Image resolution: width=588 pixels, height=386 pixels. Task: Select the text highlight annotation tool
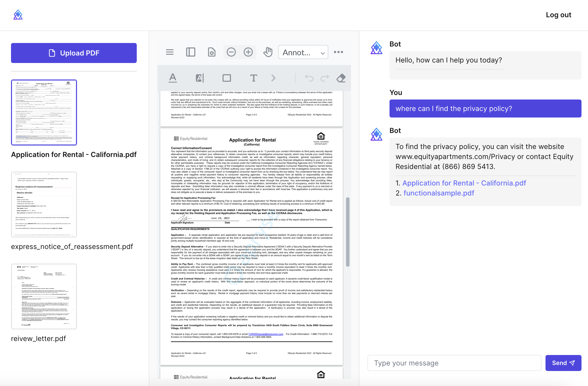(199, 78)
